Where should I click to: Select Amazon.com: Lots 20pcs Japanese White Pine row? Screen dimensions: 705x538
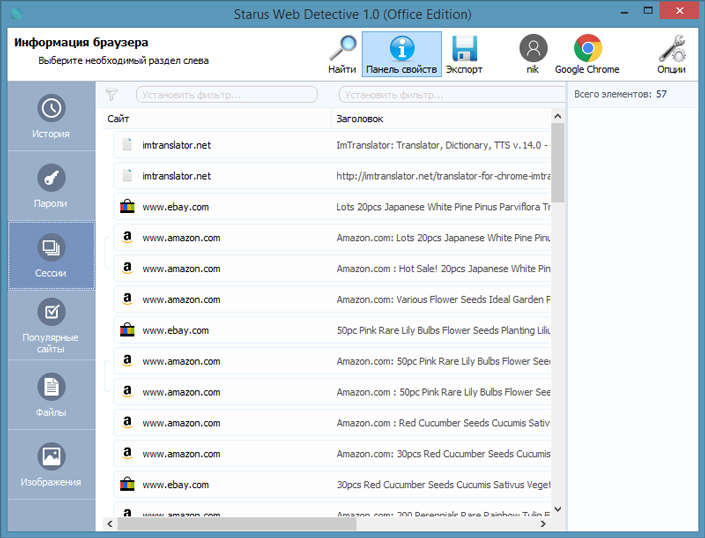coord(332,237)
